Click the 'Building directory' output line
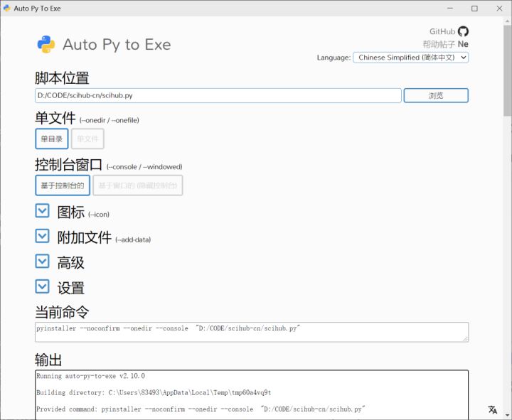 click(x=154, y=392)
